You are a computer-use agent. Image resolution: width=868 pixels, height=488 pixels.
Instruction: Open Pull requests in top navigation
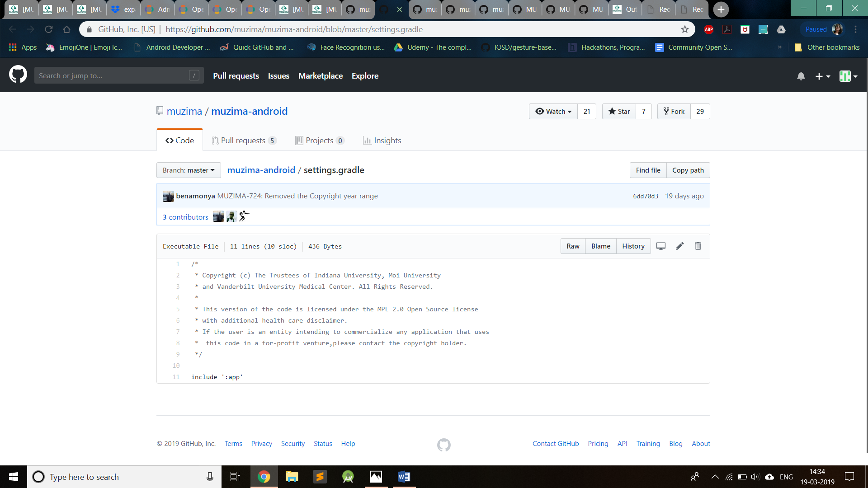[x=236, y=76]
